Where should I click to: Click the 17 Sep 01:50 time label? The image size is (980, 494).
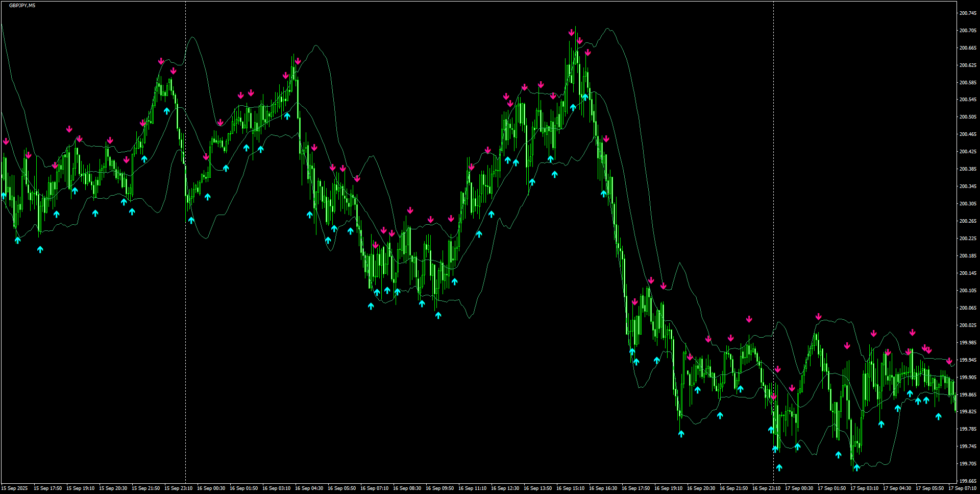click(x=831, y=488)
